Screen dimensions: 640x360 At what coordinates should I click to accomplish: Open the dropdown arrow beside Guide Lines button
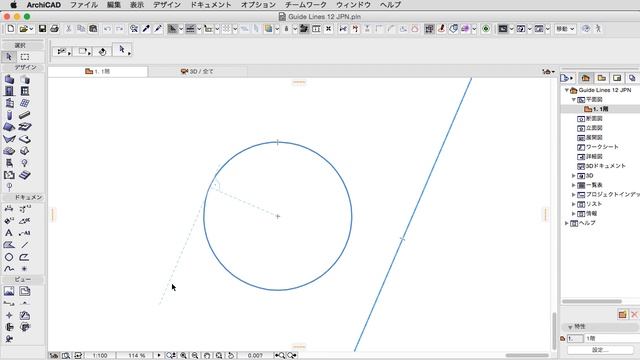(181, 29)
